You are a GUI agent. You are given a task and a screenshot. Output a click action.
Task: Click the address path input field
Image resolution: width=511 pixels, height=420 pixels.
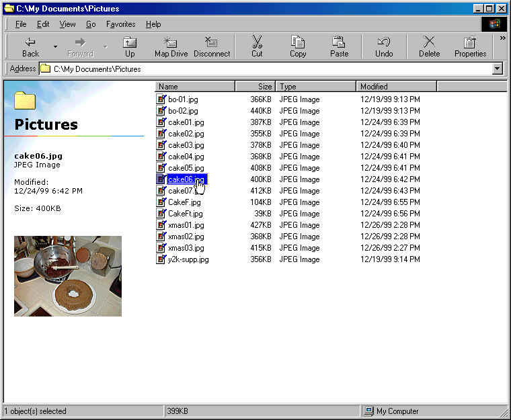269,69
